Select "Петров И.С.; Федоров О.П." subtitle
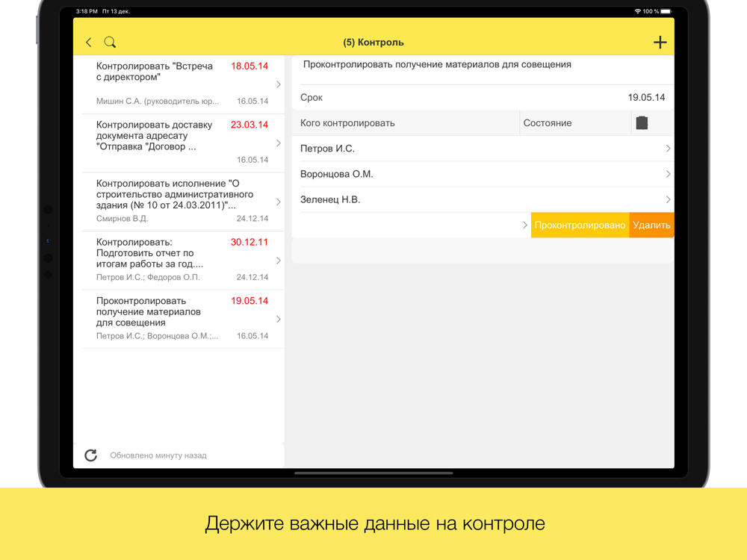747x560 pixels. click(x=148, y=277)
